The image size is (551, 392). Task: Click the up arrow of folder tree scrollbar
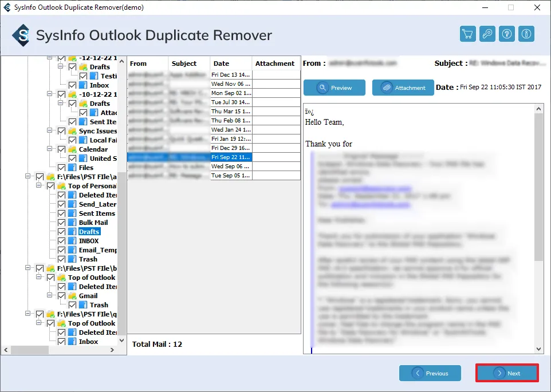point(121,61)
